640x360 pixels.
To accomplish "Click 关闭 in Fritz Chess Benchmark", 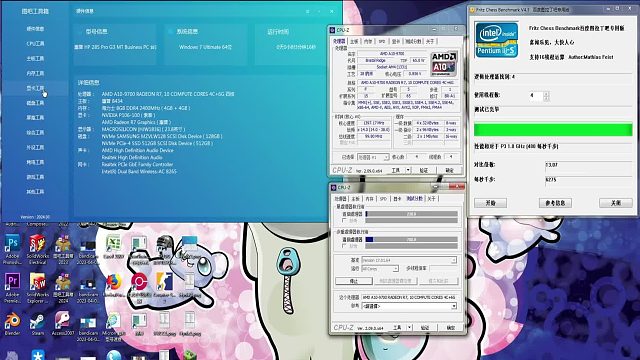I will [x=616, y=203].
